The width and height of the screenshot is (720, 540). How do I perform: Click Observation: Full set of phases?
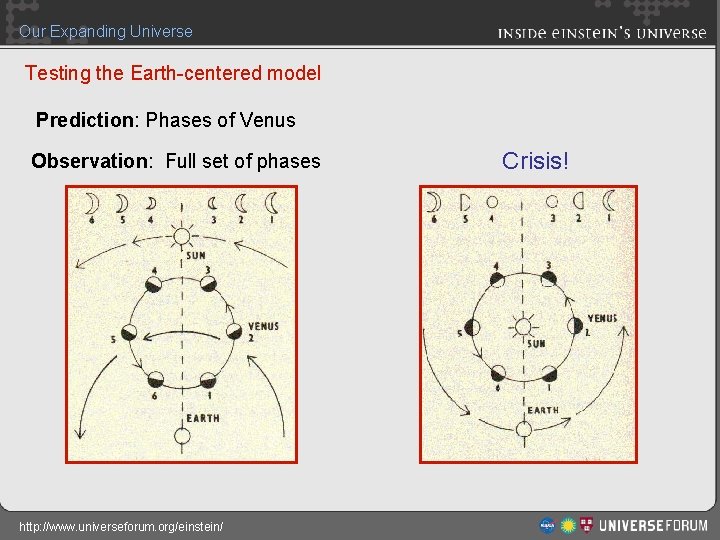pos(176,161)
